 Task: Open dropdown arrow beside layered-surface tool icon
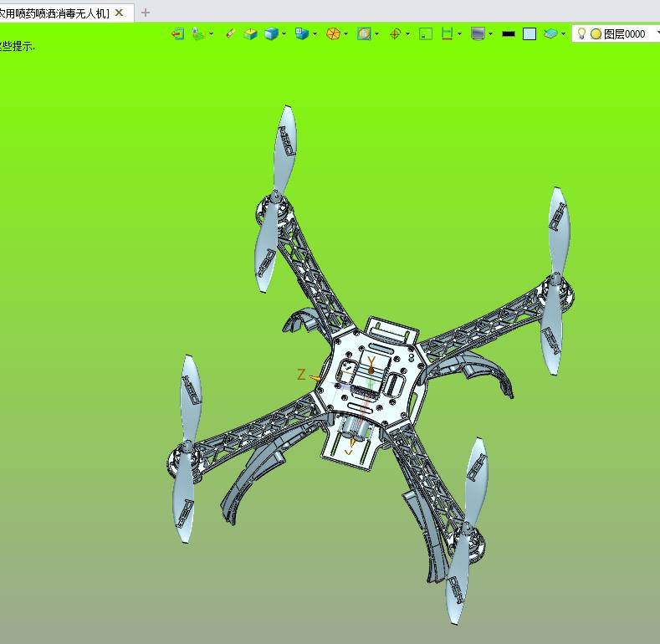tap(211, 33)
